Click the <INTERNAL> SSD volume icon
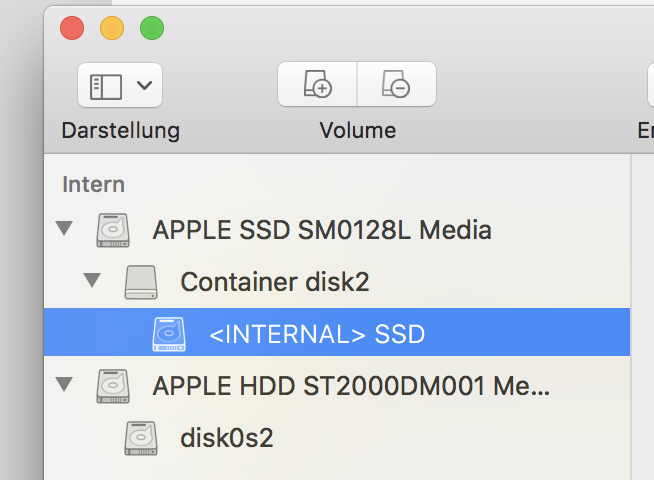This screenshot has width=654, height=480. (x=169, y=334)
